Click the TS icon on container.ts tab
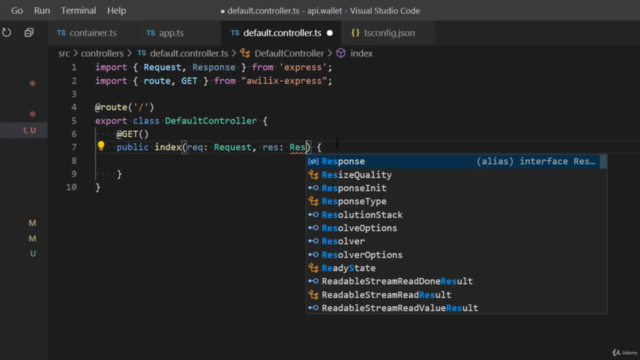640x360 pixels. pyautogui.click(x=61, y=33)
